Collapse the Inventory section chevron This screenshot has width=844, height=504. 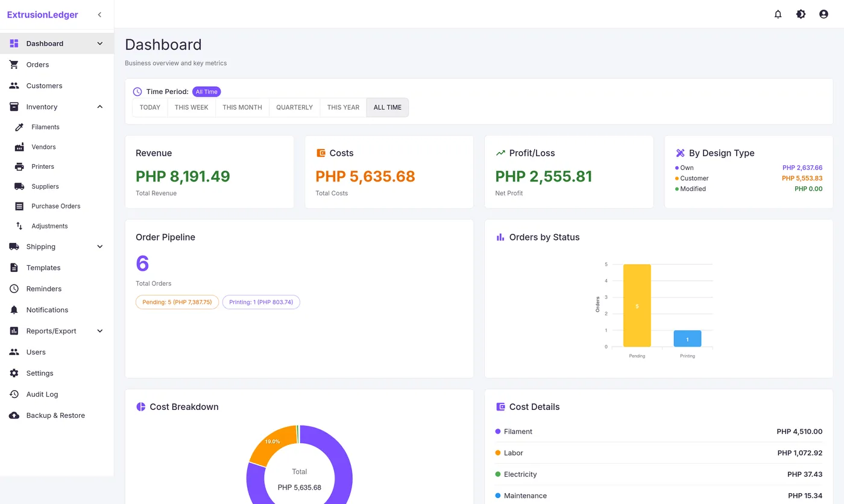tap(100, 107)
